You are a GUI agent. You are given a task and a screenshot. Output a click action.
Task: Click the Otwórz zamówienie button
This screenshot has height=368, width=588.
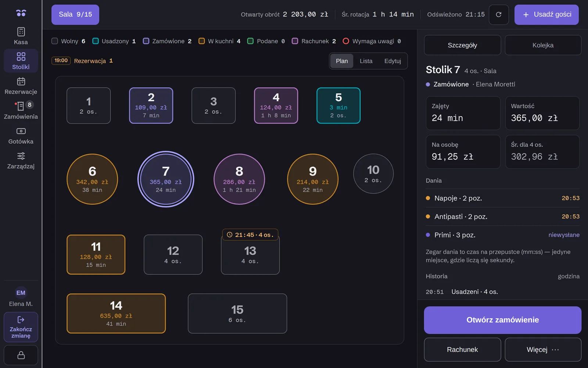(502, 320)
